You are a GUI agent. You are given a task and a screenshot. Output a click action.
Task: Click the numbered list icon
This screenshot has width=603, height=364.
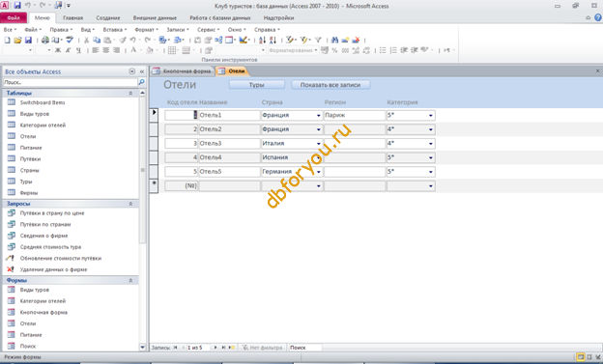click(393, 50)
